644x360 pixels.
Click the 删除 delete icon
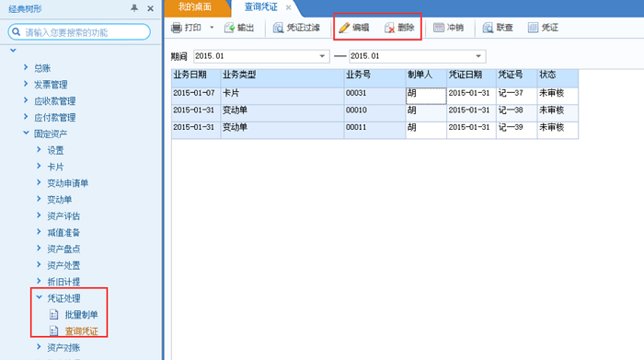[x=389, y=28]
